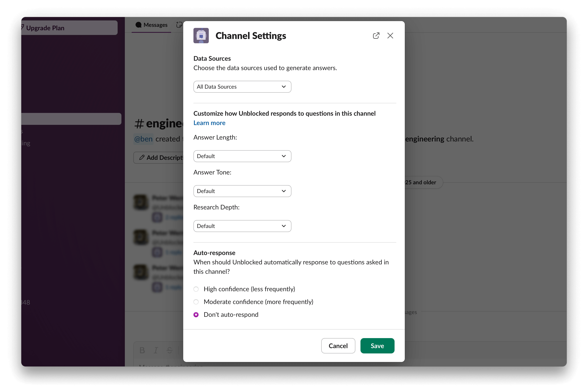The width and height of the screenshot is (588, 392).
Task: Open the Learn more link
Action: coord(209,123)
